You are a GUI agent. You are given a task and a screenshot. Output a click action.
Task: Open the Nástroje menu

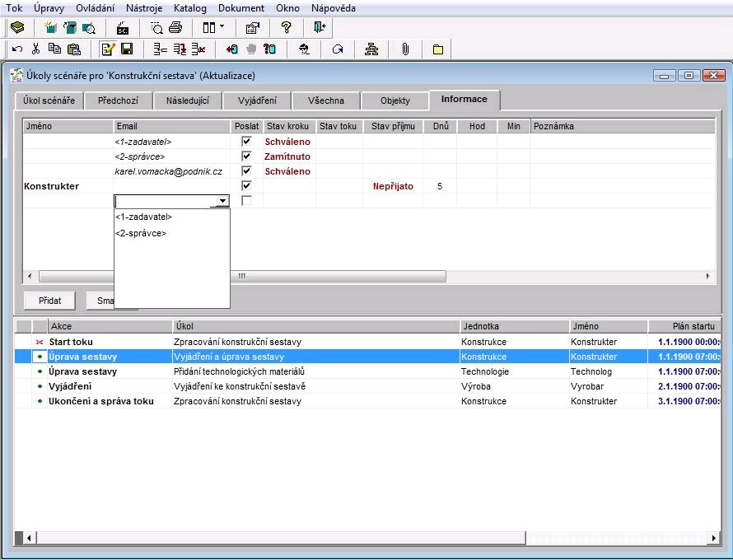(x=144, y=8)
